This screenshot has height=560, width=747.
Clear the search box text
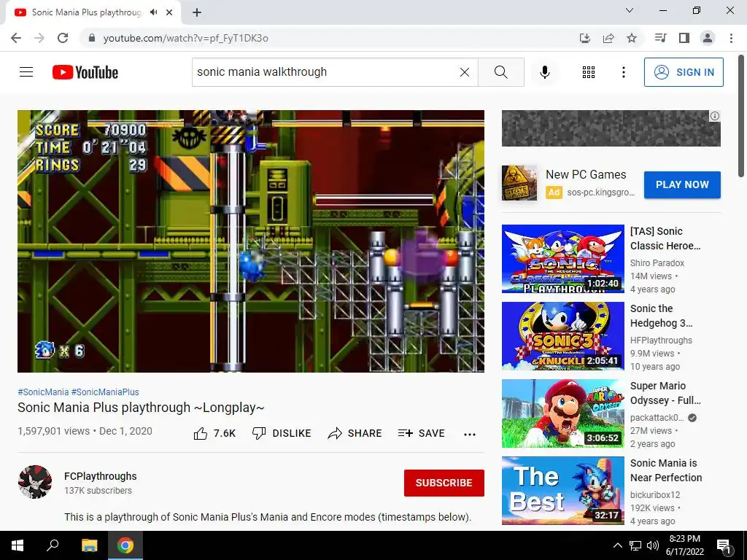tap(465, 72)
